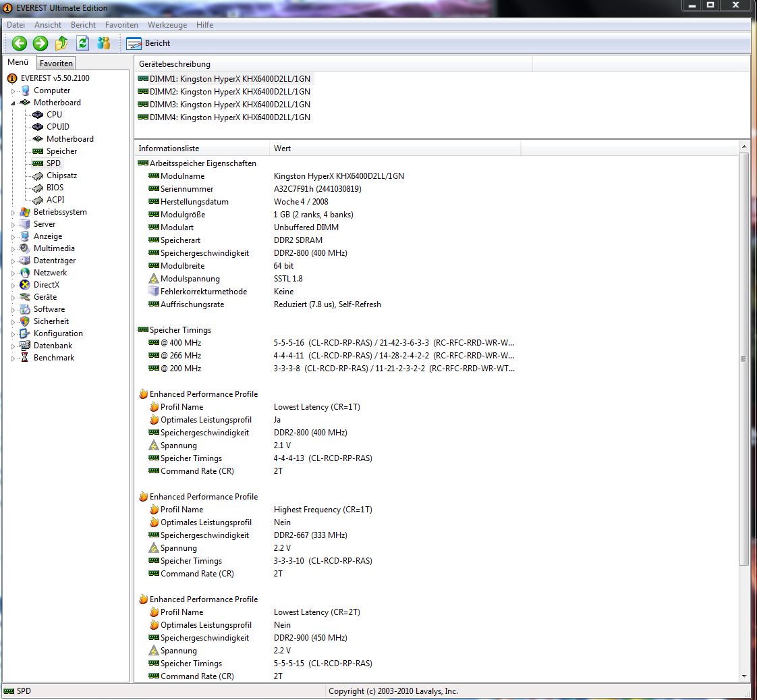Click the green Back arrow toolbar icon
Screen dimensions: 757x700
tap(20, 43)
